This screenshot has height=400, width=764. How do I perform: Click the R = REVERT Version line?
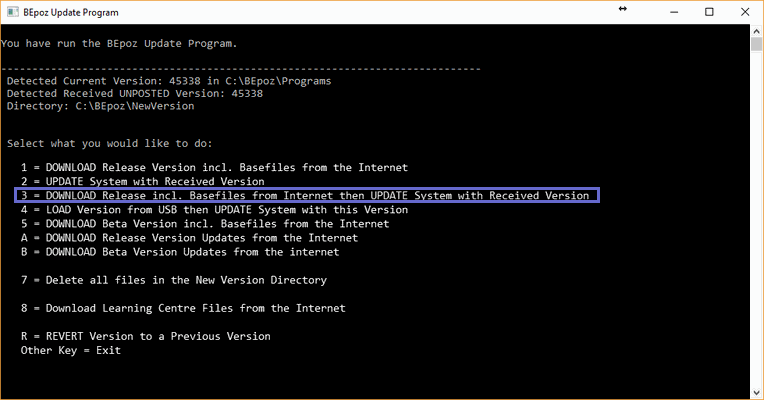pos(145,336)
